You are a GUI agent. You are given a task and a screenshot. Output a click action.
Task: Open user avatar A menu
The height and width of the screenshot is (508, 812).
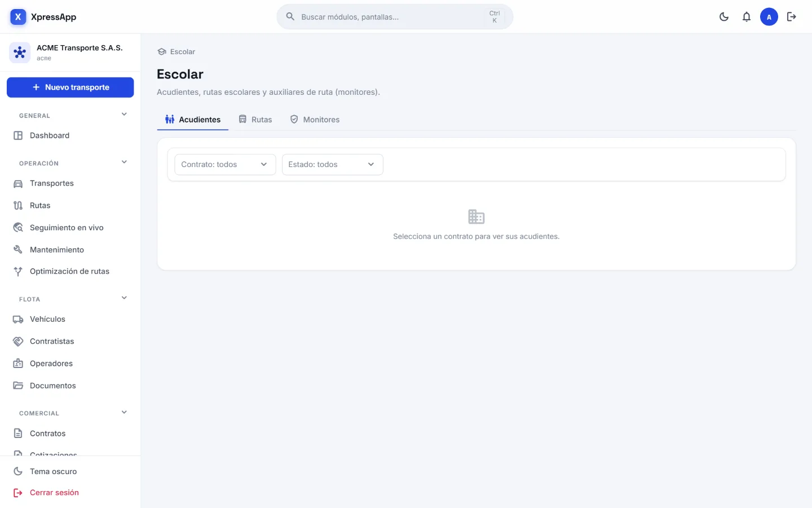(769, 17)
